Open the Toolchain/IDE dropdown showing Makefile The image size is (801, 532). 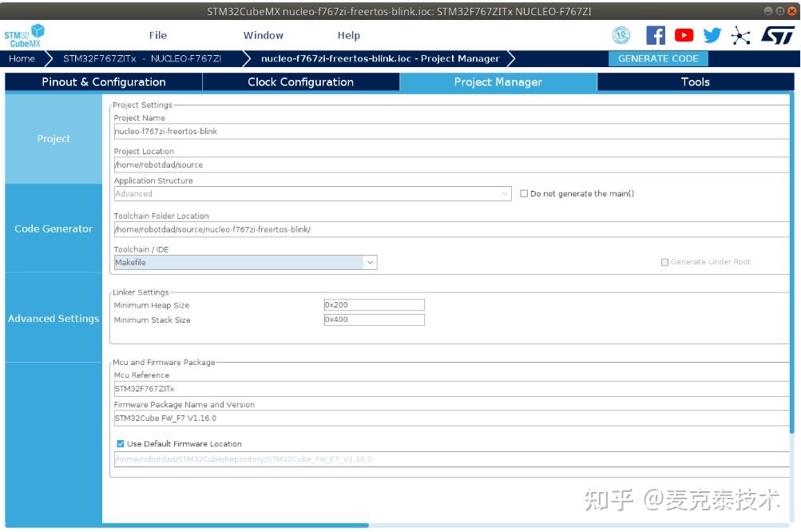370,262
